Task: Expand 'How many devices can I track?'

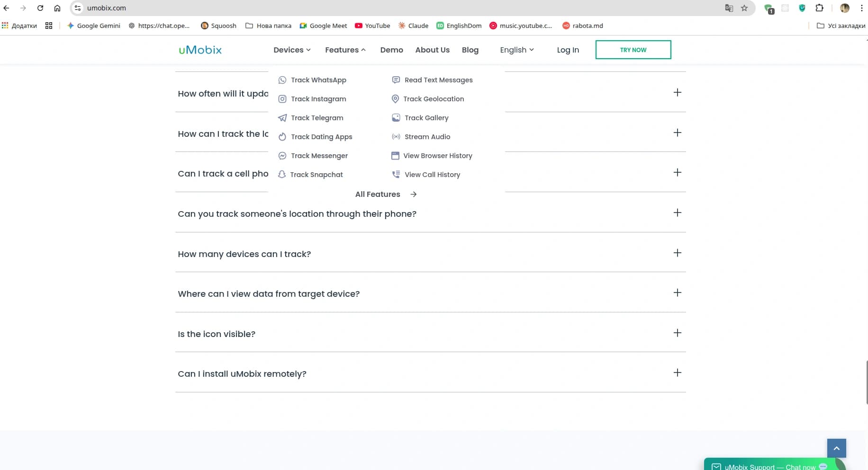Action: click(x=431, y=254)
